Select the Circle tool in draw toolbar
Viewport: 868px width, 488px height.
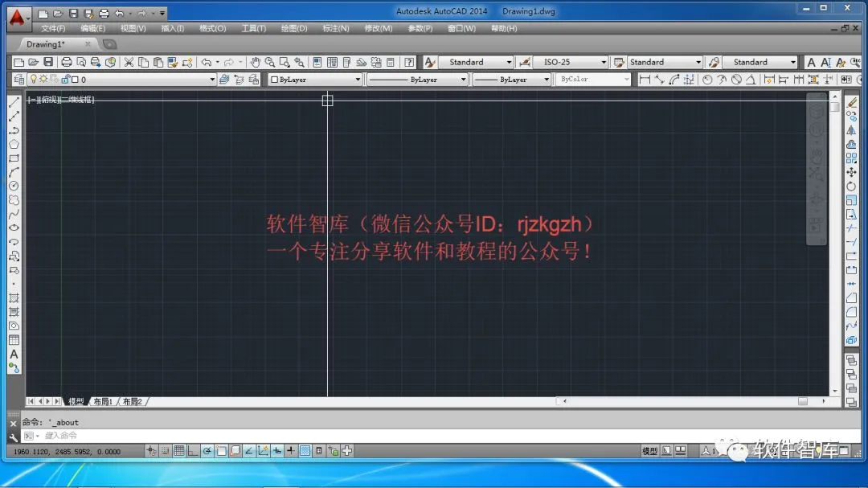tap(14, 186)
